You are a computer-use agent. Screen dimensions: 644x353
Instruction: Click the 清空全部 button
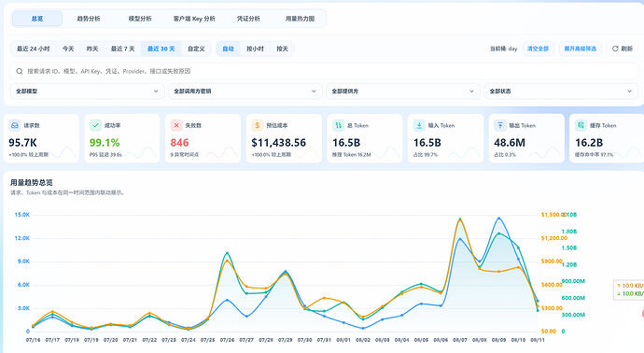point(538,49)
